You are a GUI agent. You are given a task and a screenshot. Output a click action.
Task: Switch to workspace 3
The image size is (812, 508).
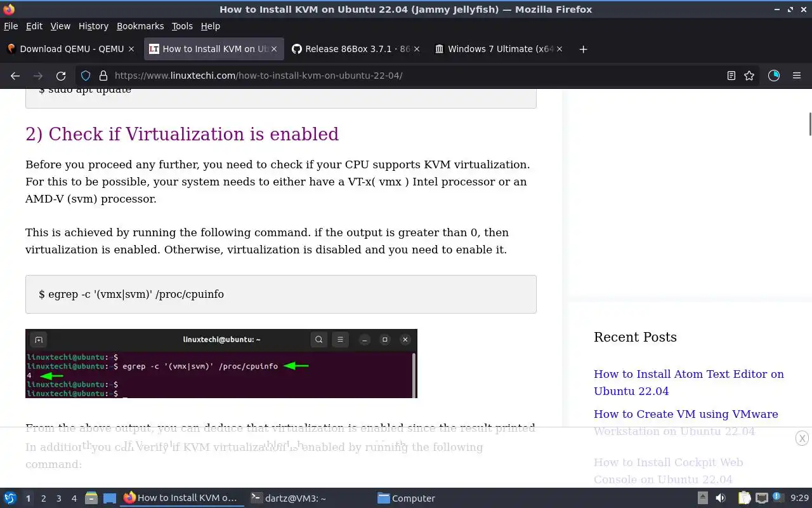pos(58,498)
